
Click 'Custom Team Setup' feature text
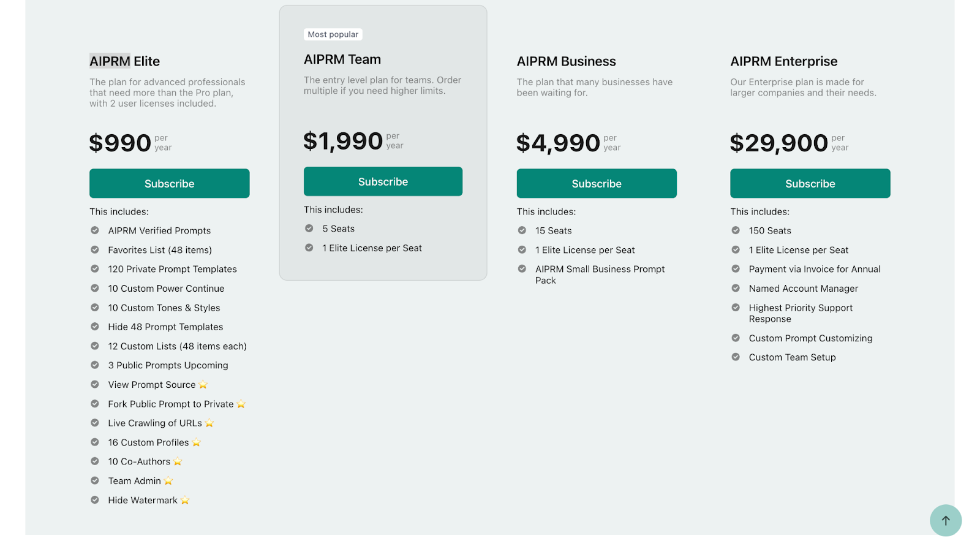[792, 357]
